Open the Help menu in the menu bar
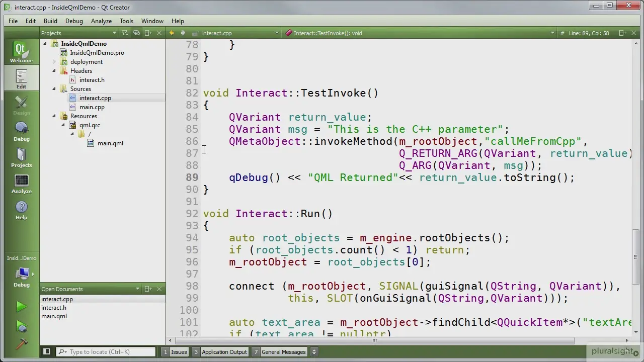The image size is (644, 362). 178,21
